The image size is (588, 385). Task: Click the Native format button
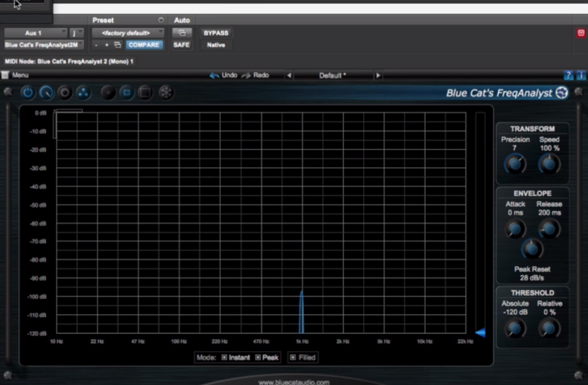216,45
